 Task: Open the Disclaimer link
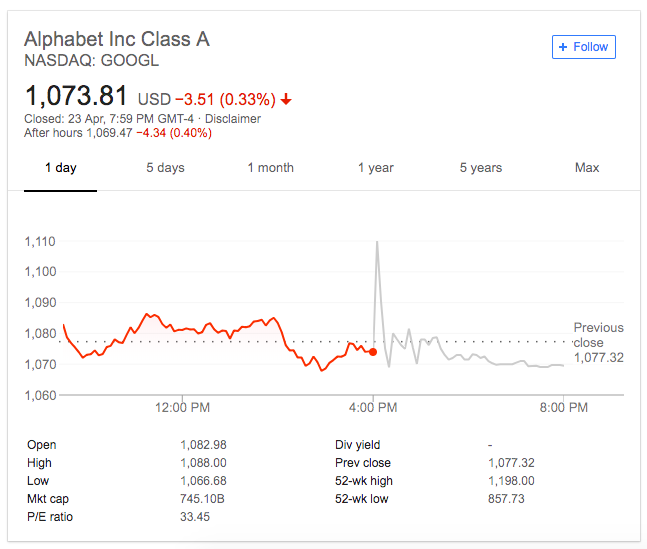point(233,119)
